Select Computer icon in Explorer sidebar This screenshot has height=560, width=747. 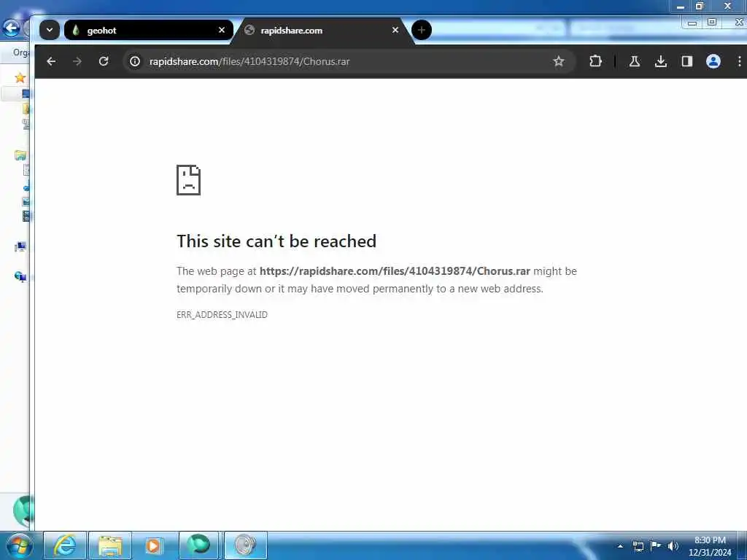[x=20, y=246]
